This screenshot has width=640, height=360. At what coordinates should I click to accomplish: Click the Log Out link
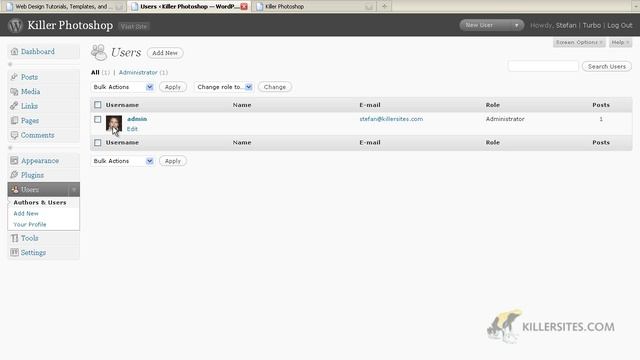[x=620, y=25]
